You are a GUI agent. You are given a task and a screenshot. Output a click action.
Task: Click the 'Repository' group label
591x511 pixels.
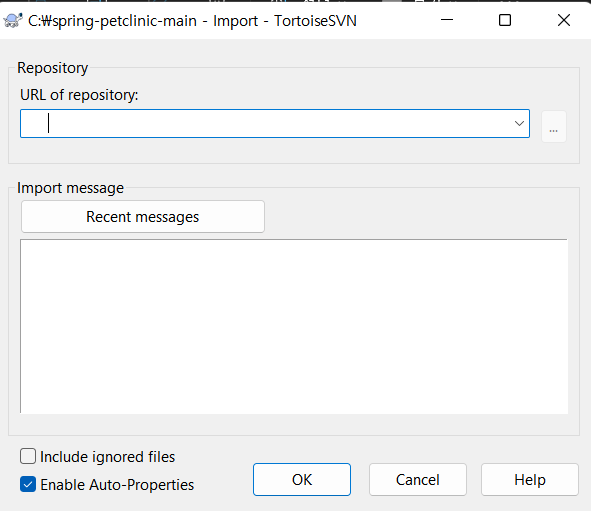tap(53, 68)
